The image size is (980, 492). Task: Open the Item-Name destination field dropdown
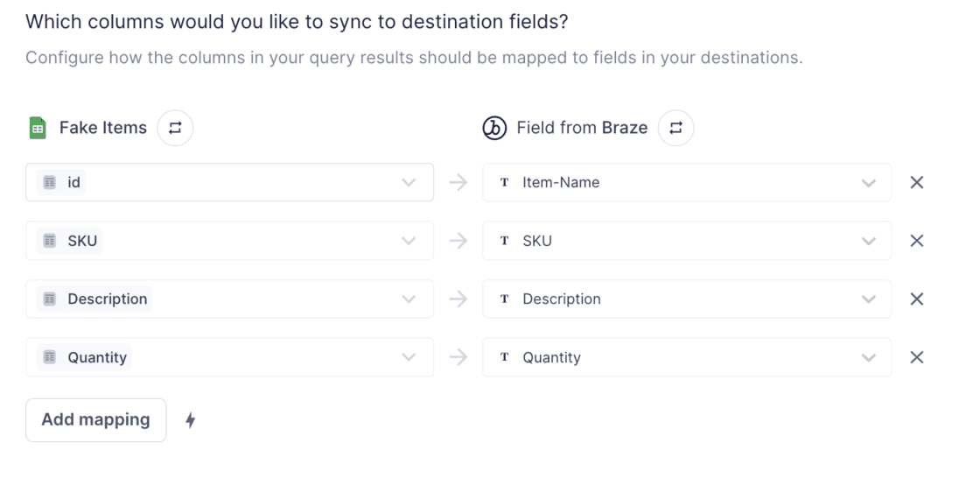(868, 183)
